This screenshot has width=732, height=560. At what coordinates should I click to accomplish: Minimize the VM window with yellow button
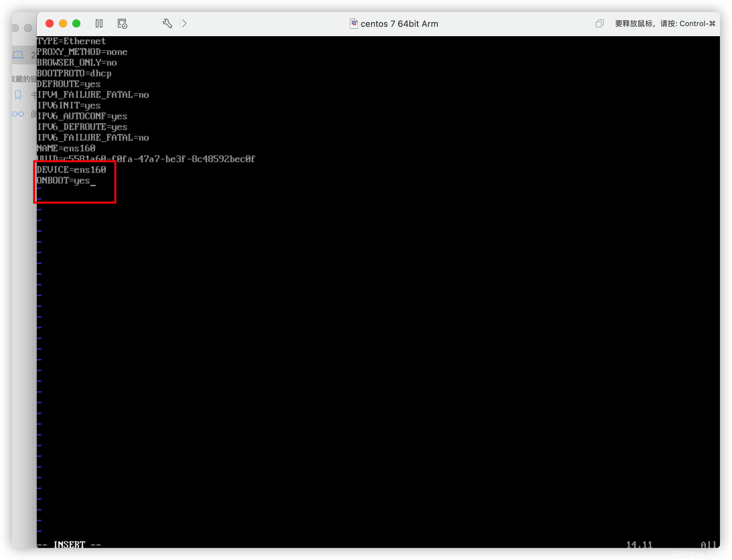point(63,23)
